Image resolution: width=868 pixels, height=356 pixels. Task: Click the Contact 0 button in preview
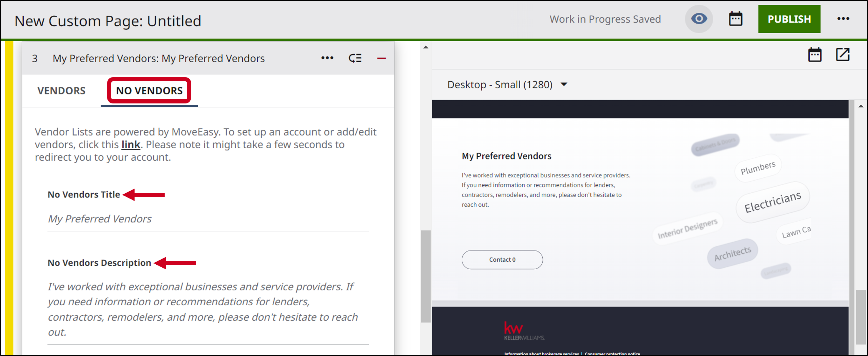pyautogui.click(x=502, y=260)
